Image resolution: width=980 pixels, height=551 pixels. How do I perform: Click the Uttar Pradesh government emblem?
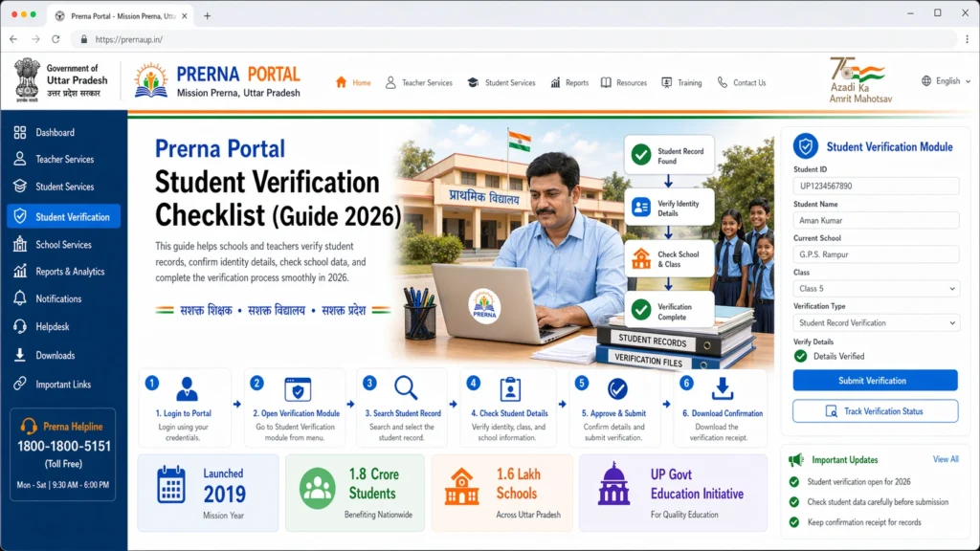tap(26, 80)
